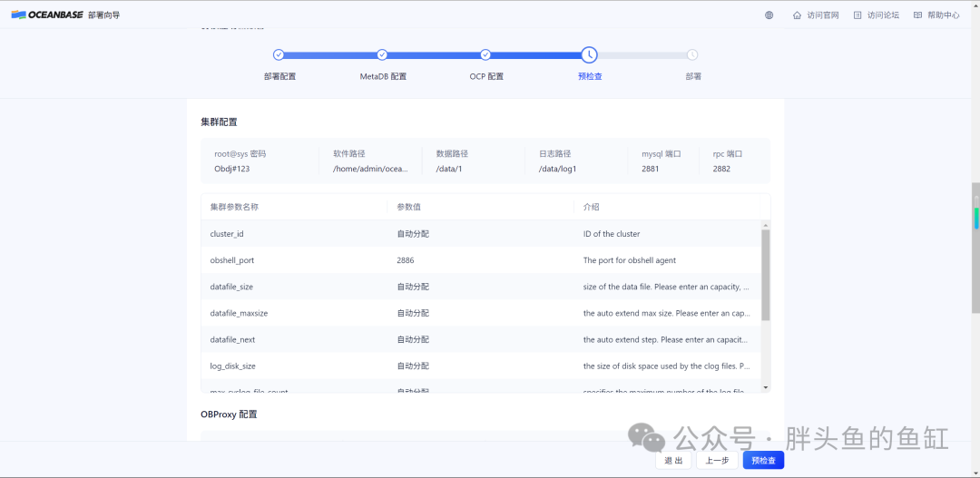Click 'The port for obshell agent' description
The width and height of the screenshot is (980, 478).
pyautogui.click(x=629, y=260)
